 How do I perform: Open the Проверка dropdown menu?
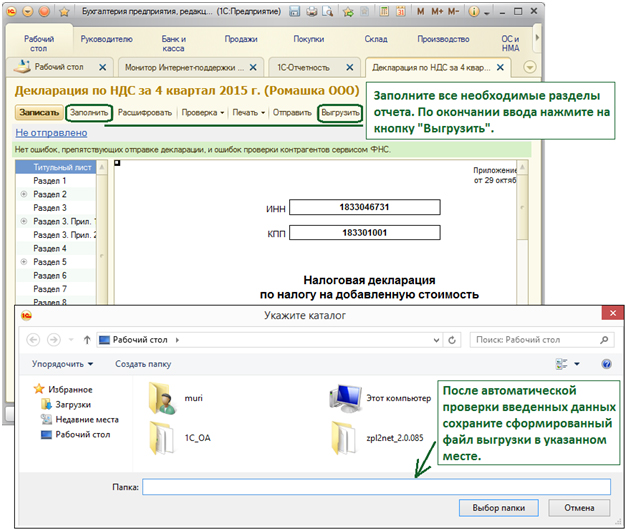(203, 113)
